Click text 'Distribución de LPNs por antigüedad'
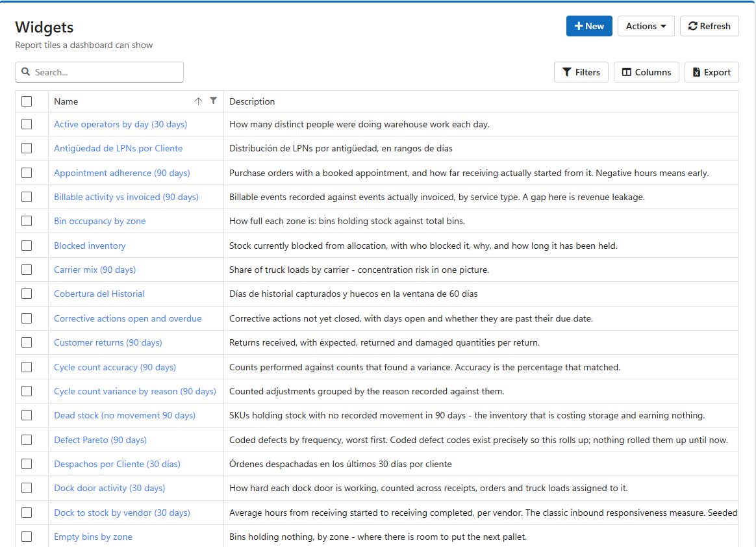The image size is (756, 547). tap(304, 148)
